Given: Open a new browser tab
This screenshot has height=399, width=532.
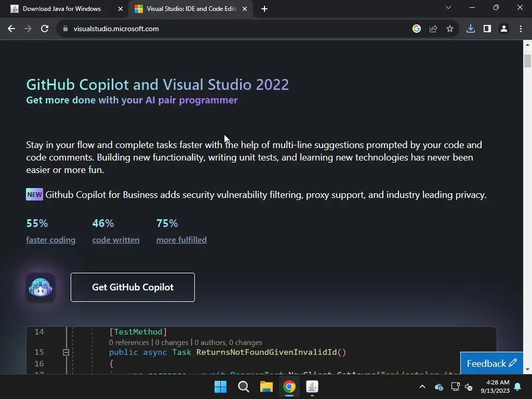Looking at the screenshot, I should 264,9.
